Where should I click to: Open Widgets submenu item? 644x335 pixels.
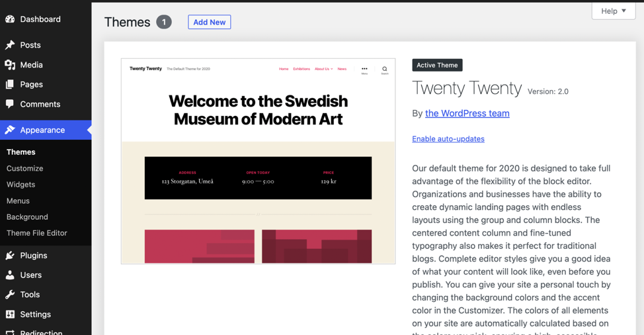coord(20,185)
